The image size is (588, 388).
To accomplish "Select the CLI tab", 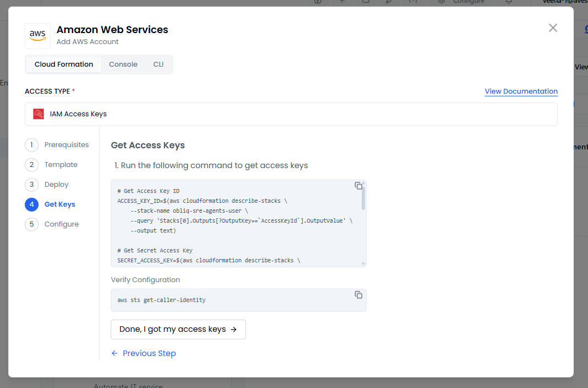I will pyautogui.click(x=158, y=64).
